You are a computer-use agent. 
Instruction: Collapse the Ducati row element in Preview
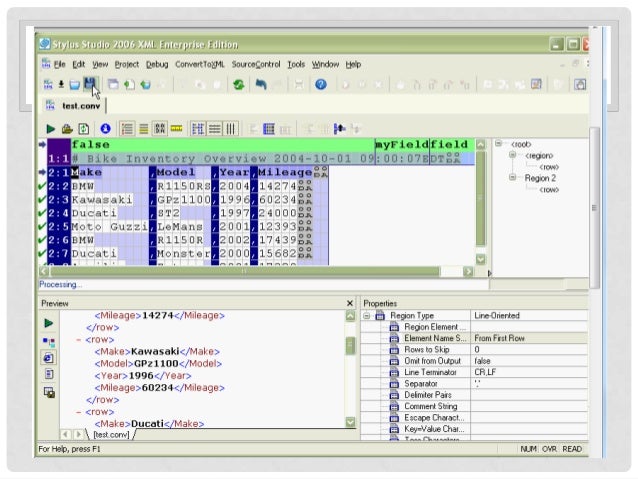79,412
